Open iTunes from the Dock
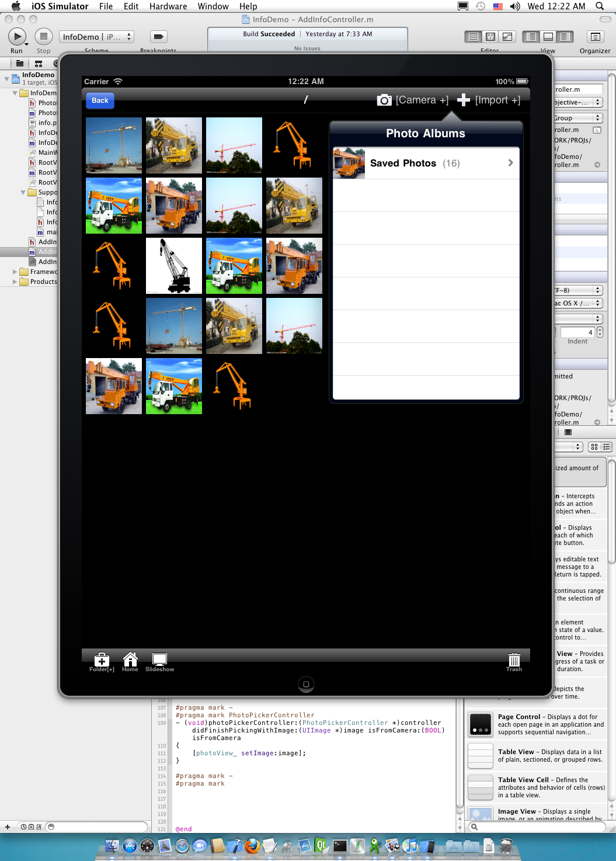Screen dimensions: 616x861 tap(410, 846)
